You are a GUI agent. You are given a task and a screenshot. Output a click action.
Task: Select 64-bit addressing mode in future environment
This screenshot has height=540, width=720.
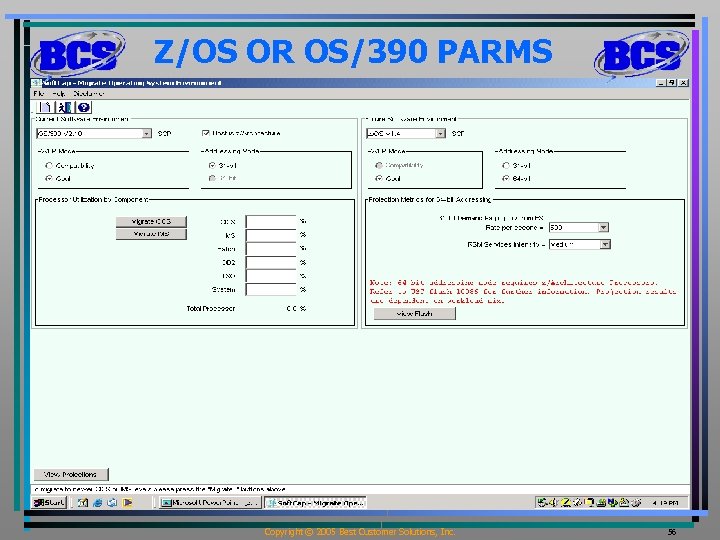506,178
